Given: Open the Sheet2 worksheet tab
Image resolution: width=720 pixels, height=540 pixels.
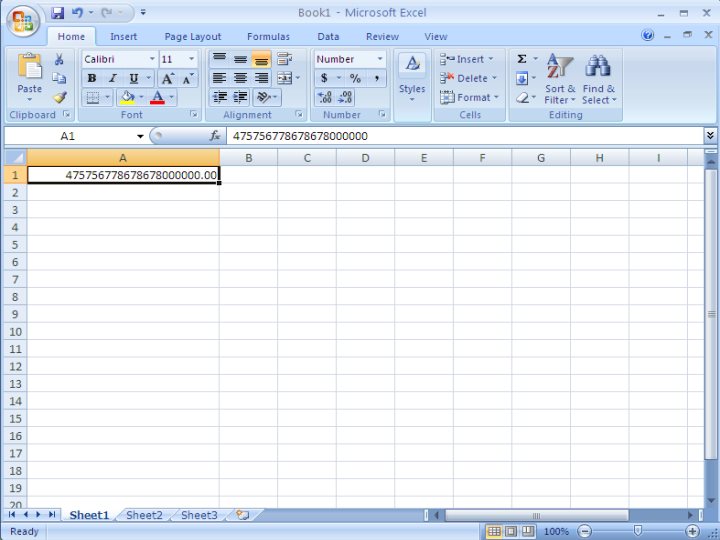Looking at the screenshot, I should tap(144, 515).
